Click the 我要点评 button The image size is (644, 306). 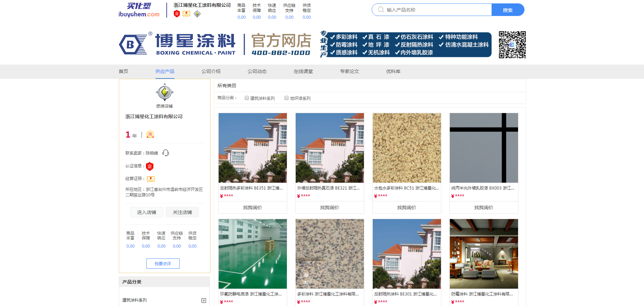click(163, 264)
